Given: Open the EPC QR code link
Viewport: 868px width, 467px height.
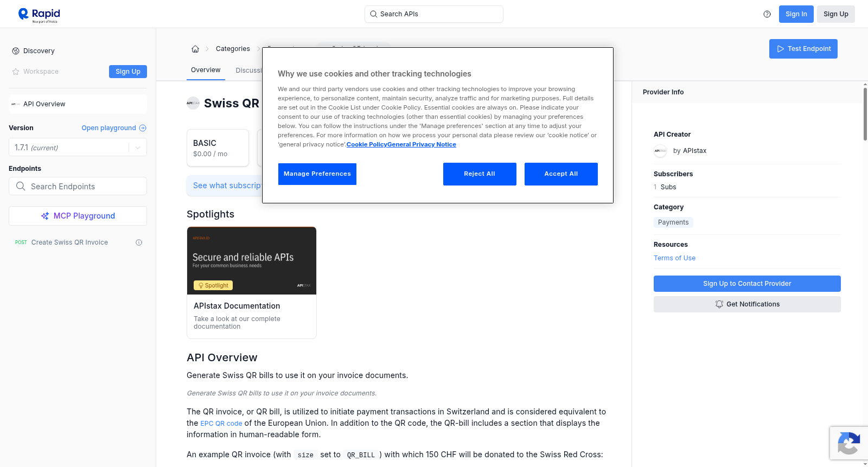Looking at the screenshot, I should tap(221, 424).
